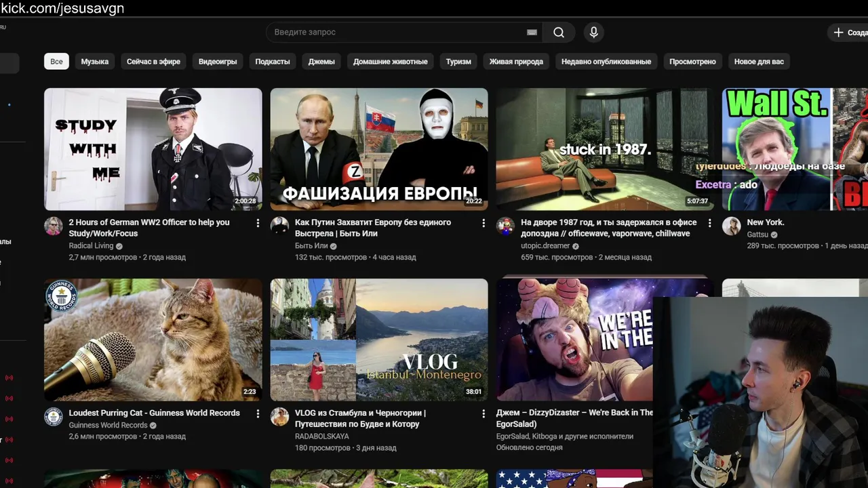Open menu for На дворе 1987 video
Screen dimensions: 868x488
pyautogui.click(x=709, y=223)
